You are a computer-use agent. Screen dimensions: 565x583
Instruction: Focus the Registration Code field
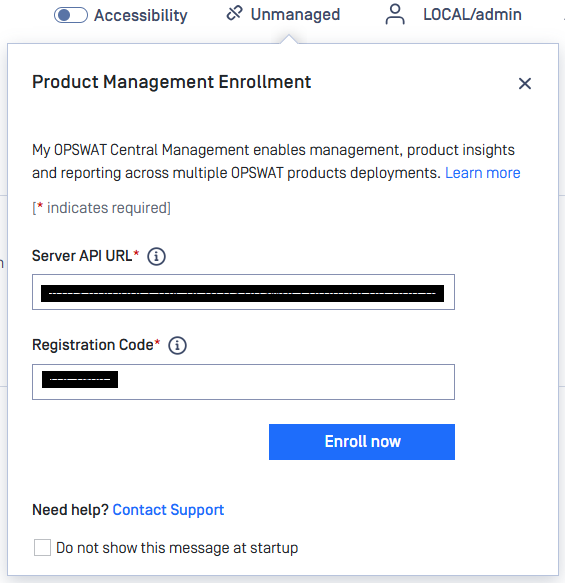click(x=243, y=382)
